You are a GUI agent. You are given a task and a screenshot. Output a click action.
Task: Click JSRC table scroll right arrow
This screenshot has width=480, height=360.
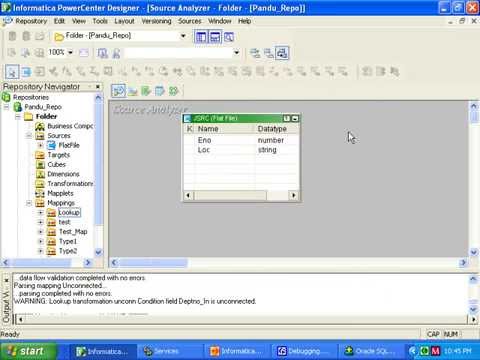[294, 195]
